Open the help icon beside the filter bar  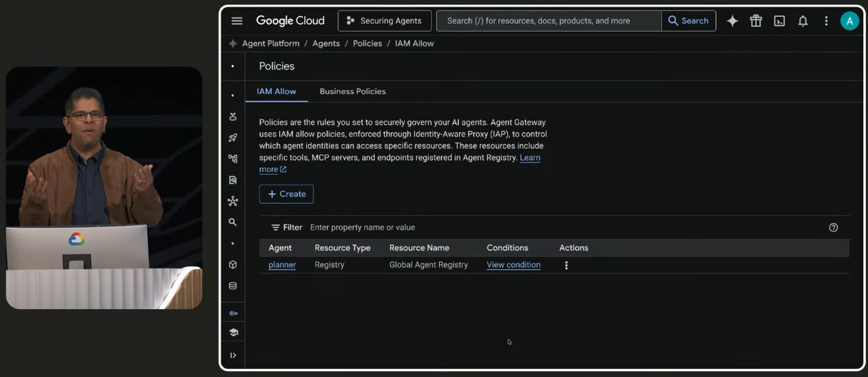833,227
